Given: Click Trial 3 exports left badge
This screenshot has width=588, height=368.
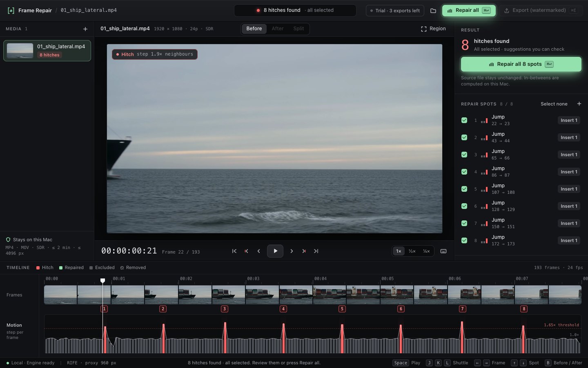Looking at the screenshot, I should pos(395,11).
